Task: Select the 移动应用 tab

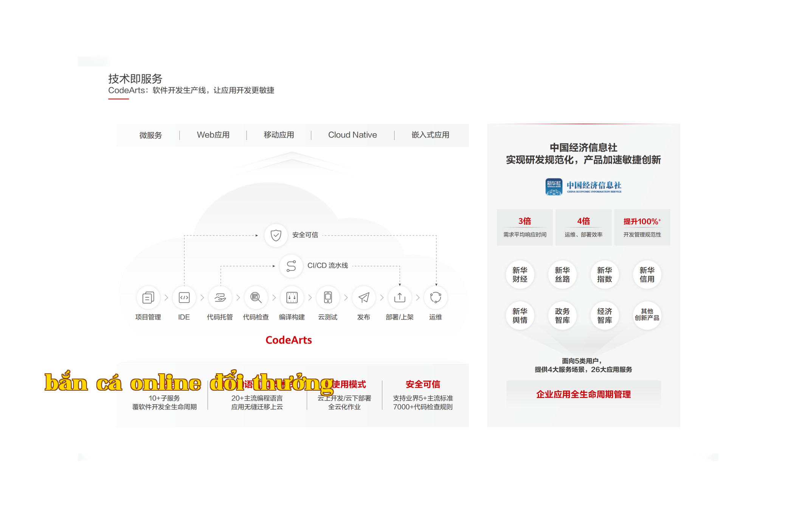Action: [279, 135]
